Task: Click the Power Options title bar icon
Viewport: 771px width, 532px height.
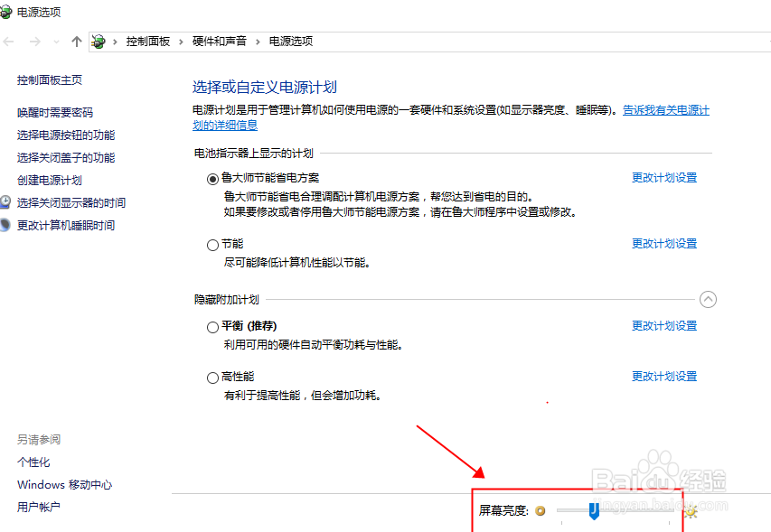Action: [x=5, y=12]
